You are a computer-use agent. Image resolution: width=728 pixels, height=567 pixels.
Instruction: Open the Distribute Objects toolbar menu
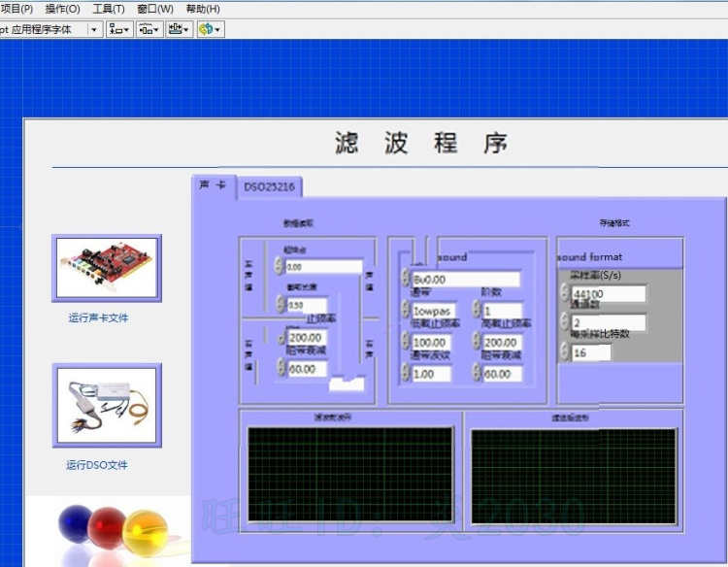click(x=149, y=30)
